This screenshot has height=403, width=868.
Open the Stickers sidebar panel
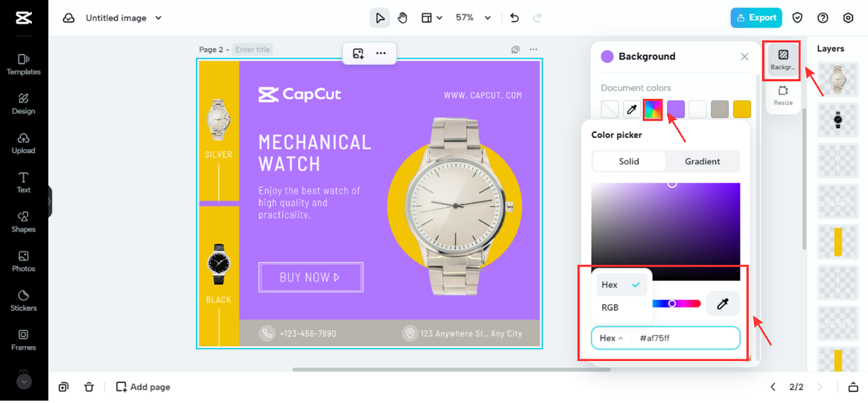24,301
